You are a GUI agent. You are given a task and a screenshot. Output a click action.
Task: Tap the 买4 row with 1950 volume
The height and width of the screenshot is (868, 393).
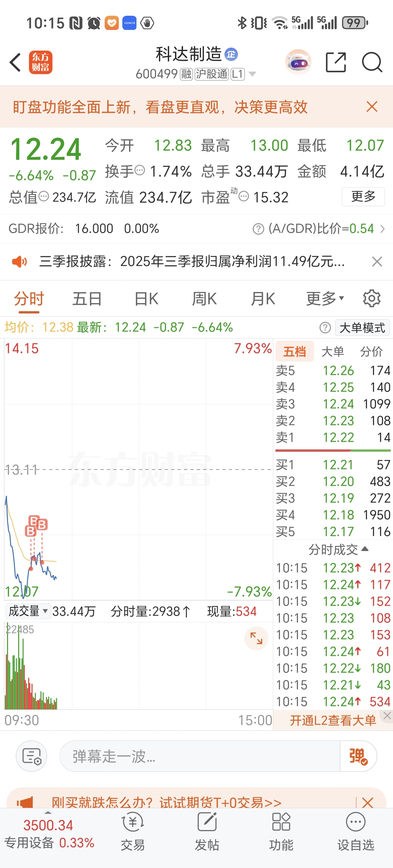pos(333,515)
